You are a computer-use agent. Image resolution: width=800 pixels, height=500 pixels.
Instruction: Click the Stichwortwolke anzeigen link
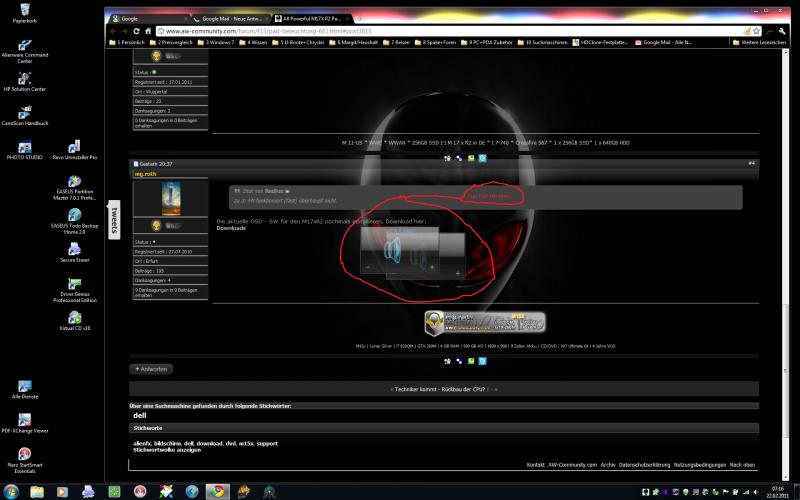167,450
